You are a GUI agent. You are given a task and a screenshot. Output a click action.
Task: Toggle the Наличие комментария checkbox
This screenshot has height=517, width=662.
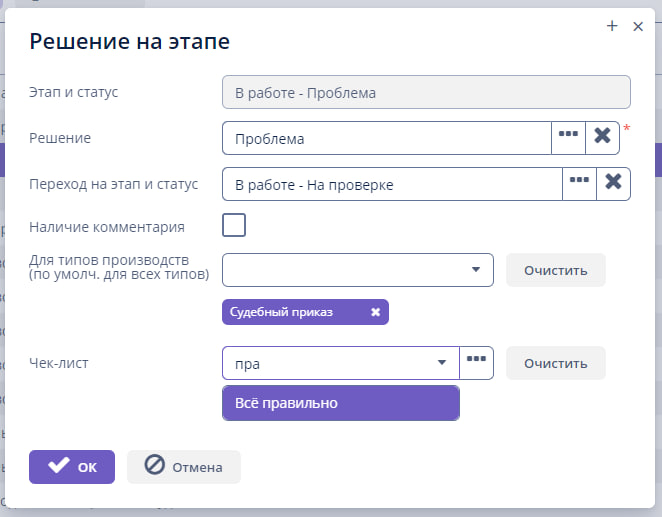234,226
